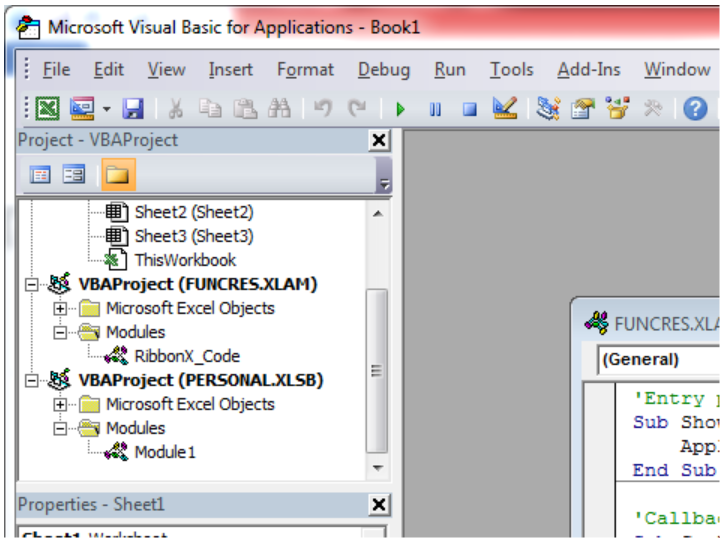Open the Tools menu

coord(512,70)
